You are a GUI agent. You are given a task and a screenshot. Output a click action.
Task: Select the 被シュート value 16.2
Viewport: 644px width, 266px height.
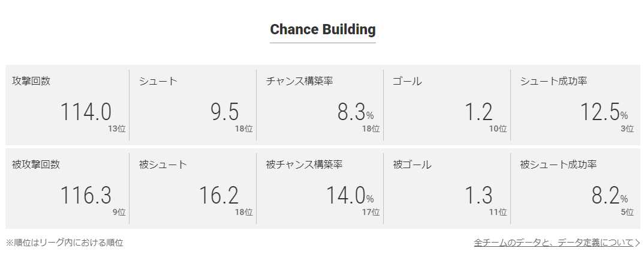point(218,196)
